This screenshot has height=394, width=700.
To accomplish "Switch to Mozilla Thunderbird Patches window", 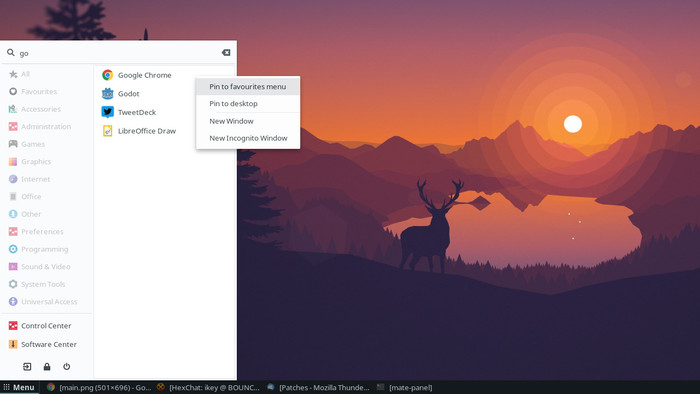I will 318,387.
